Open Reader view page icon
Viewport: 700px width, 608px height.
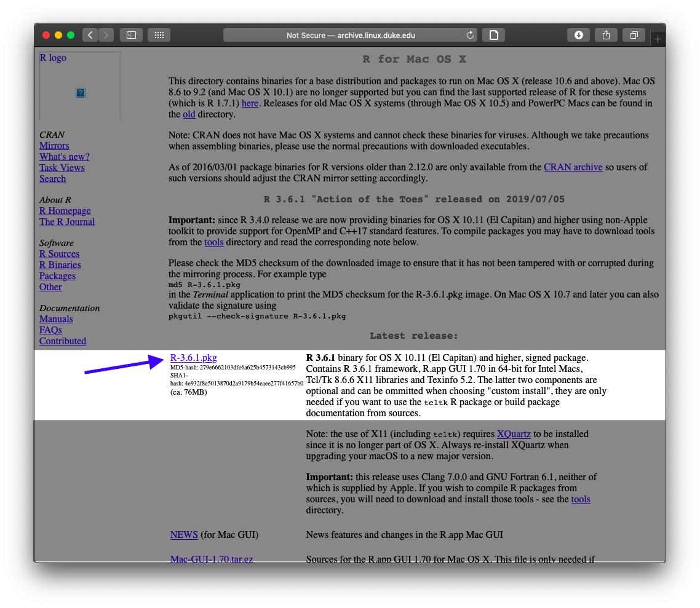click(494, 35)
